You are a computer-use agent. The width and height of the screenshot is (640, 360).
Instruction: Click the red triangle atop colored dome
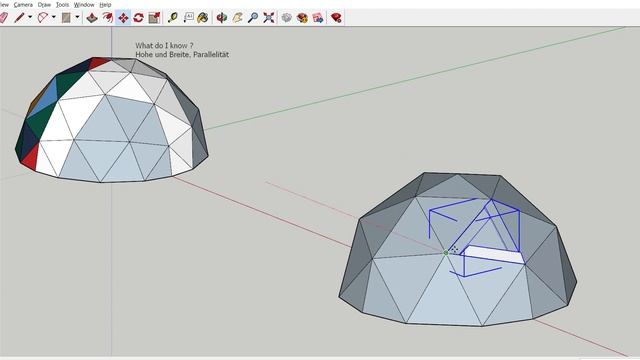pyautogui.click(x=98, y=63)
